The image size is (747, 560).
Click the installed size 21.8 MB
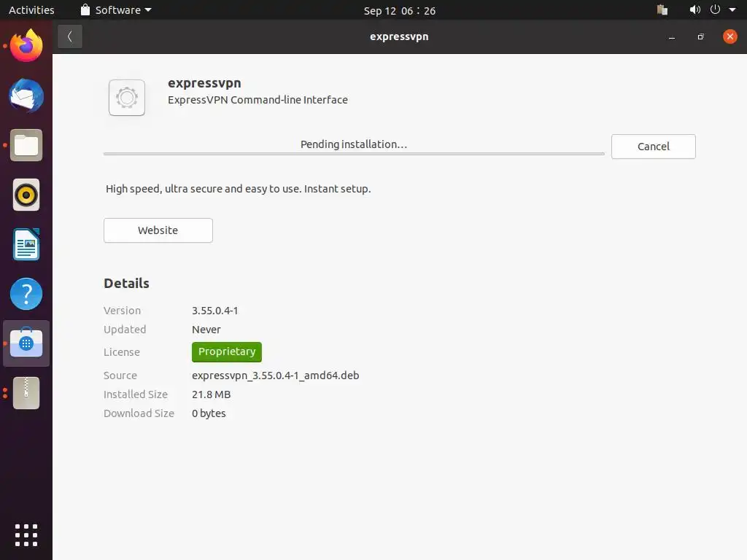pos(211,394)
